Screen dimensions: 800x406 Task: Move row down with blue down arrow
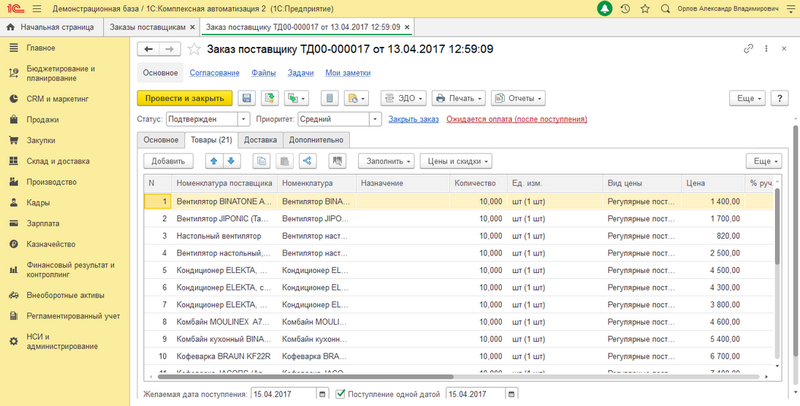232,161
